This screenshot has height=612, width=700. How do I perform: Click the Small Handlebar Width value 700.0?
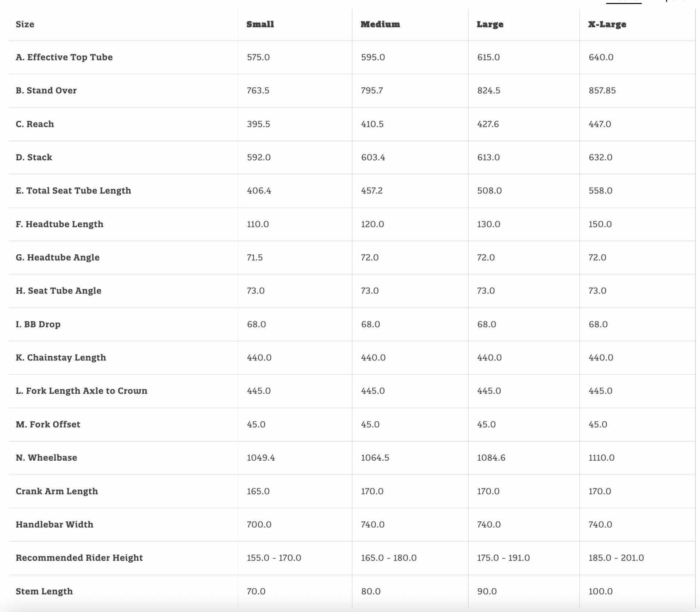point(259,525)
